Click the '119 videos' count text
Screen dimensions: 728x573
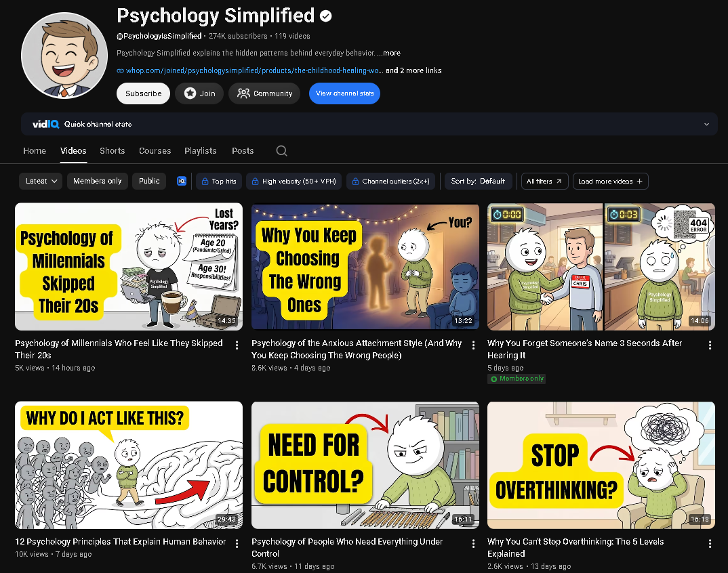pyautogui.click(x=292, y=36)
